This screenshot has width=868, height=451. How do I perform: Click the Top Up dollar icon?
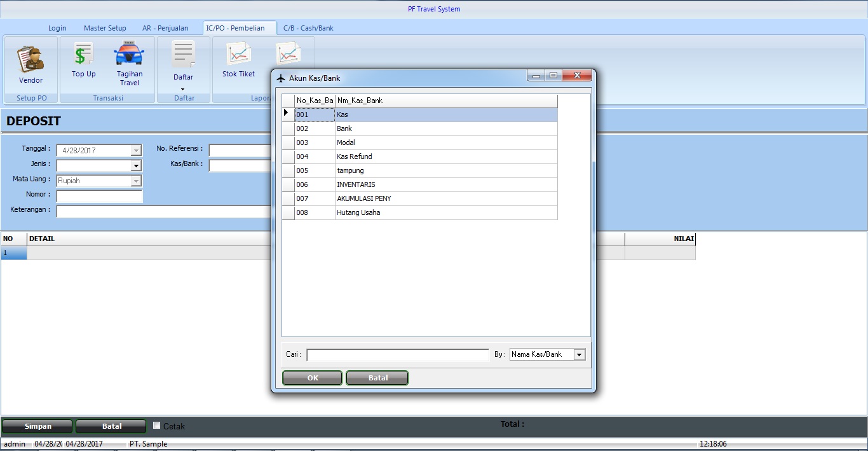(x=83, y=55)
